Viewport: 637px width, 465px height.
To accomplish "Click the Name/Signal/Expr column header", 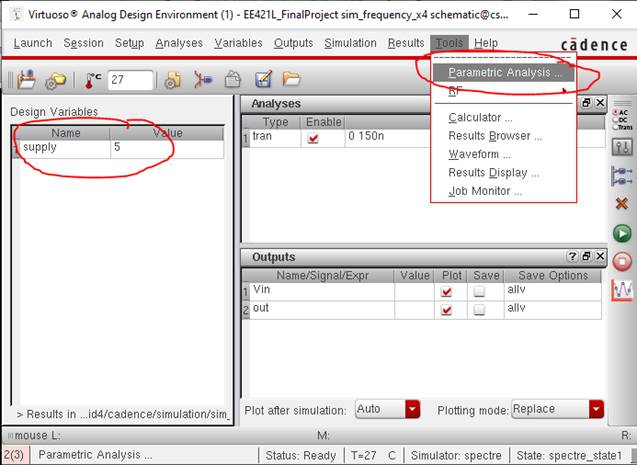I will click(322, 276).
